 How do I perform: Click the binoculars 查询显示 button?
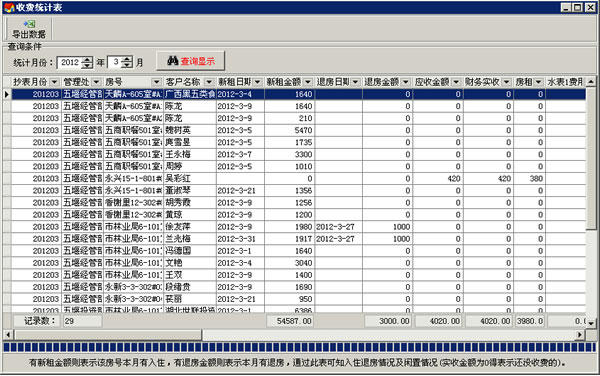pyautogui.click(x=191, y=61)
